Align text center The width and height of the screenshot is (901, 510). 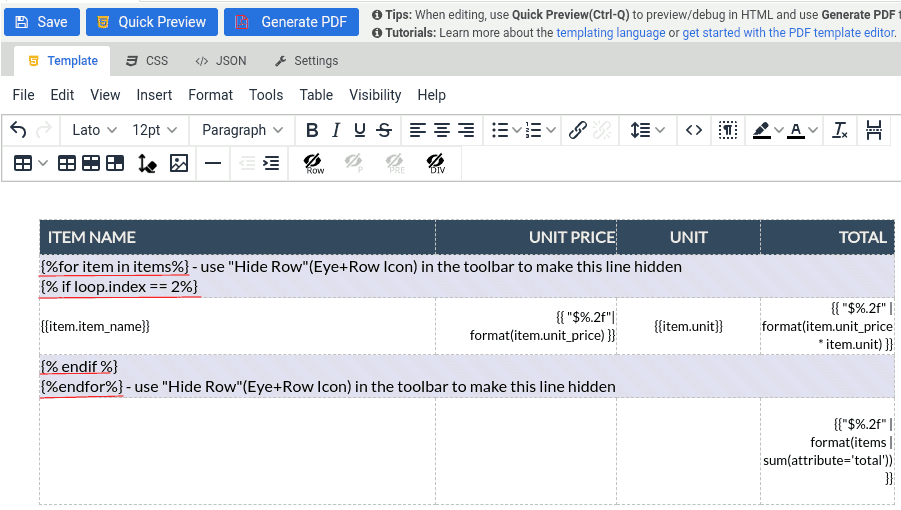(x=442, y=130)
